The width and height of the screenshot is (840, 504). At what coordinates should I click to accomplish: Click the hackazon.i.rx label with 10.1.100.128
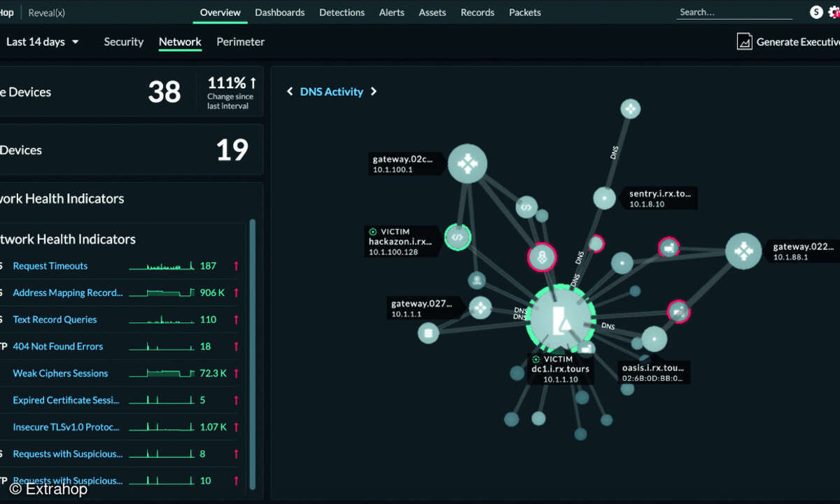(x=401, y=241)
